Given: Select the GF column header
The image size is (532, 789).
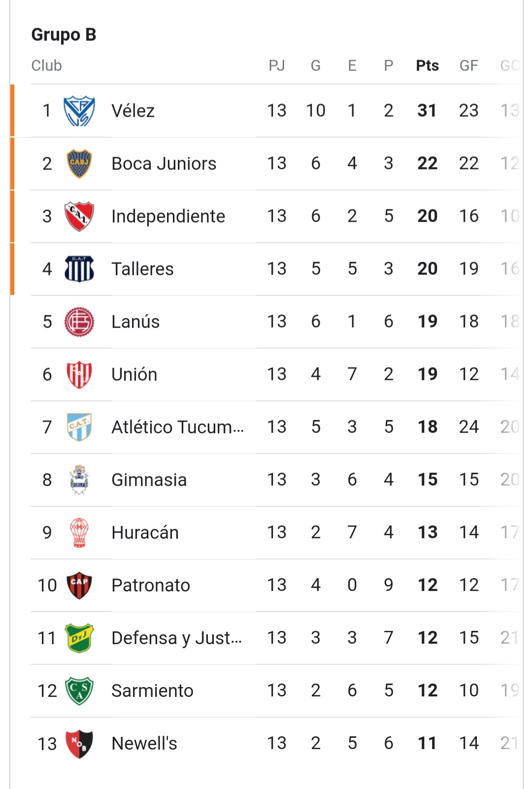Looking at the screenshot, I should (469, 66).
